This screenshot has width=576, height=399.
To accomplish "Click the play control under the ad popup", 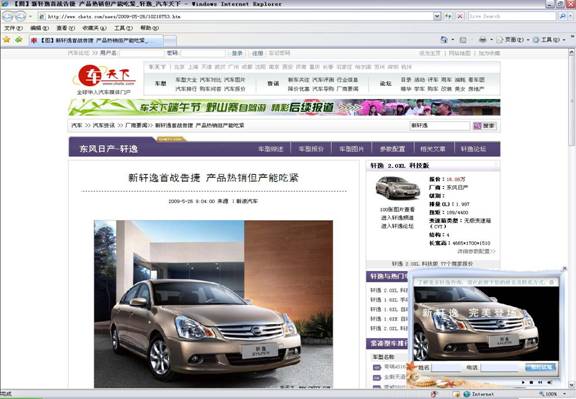I will (x=523, y=382).
